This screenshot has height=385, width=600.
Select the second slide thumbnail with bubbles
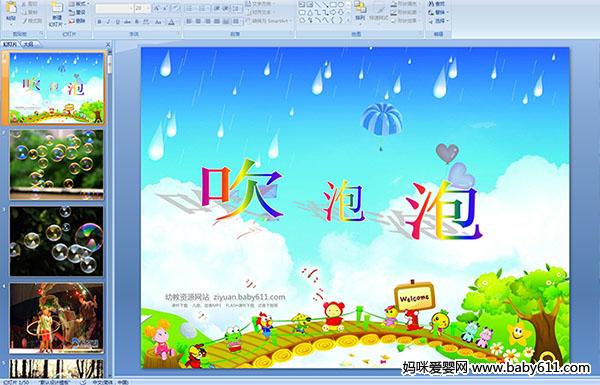56,165
